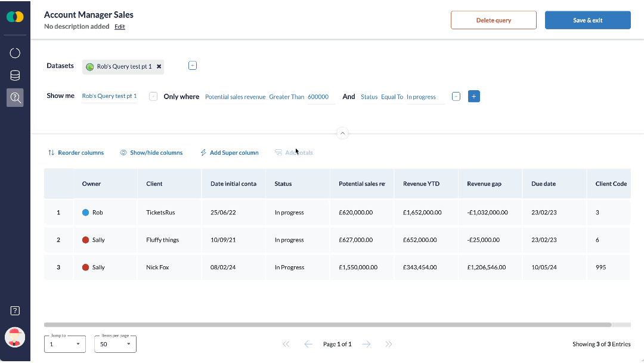Open the datasets database icon in sidebar
Viewport: 644px width, 363px height.
15,75
